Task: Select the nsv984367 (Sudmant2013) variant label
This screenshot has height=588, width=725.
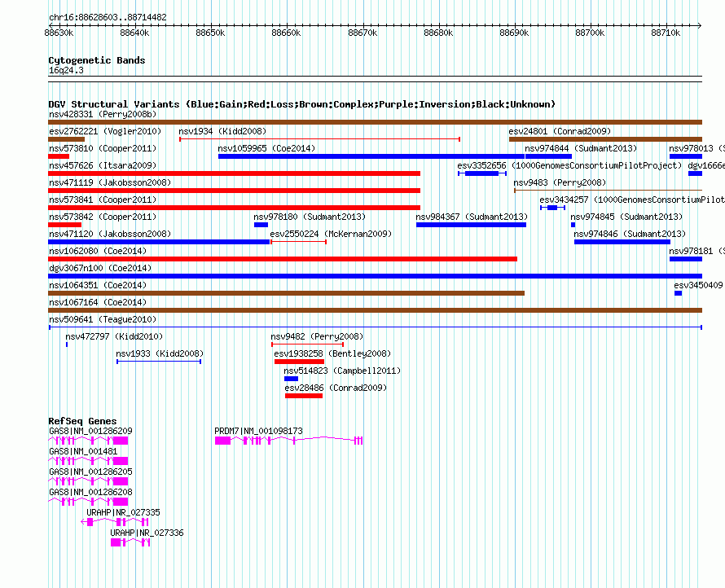Action: [472, 217]
